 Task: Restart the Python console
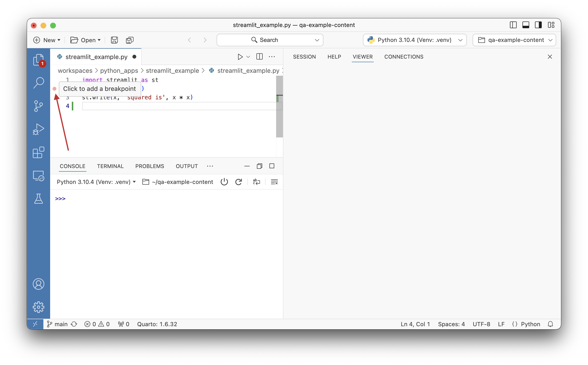239,182
